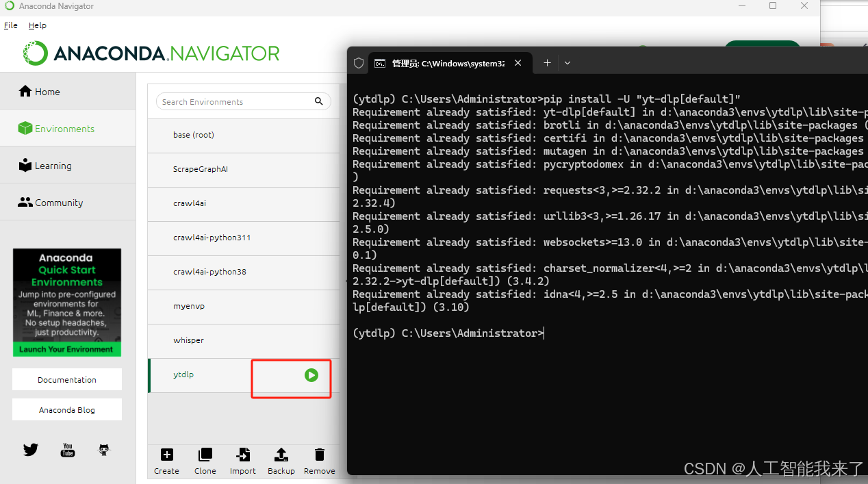Image resolution: width=868 pixels, height=484 pixels.
Task: Select the ytdlp environment name
Action: [x=183, y=374]
